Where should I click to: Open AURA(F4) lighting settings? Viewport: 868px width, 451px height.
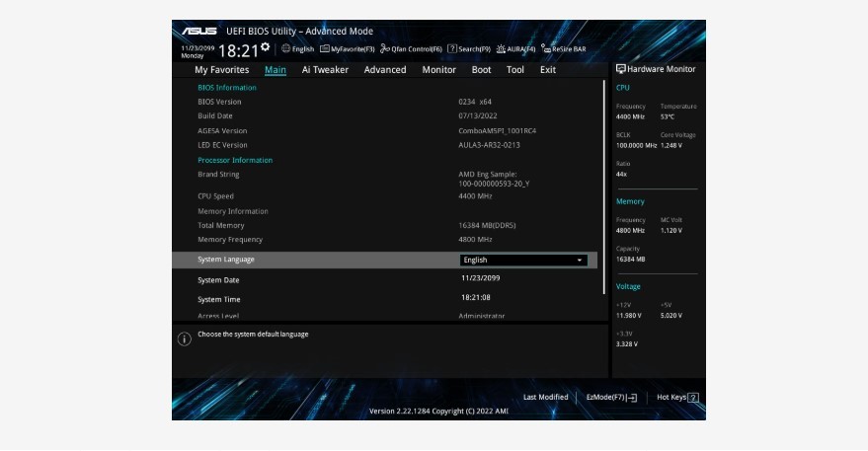click(x=515, y=49)
